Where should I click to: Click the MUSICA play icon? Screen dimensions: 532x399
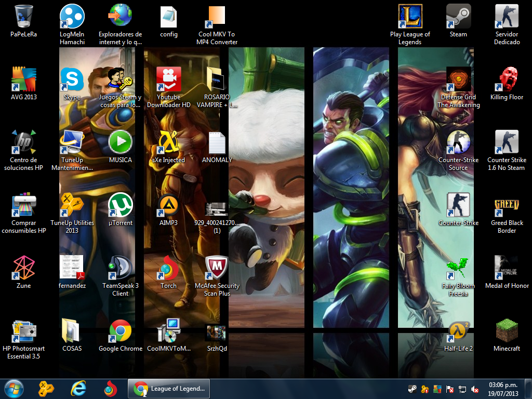[x=120, y=142]
